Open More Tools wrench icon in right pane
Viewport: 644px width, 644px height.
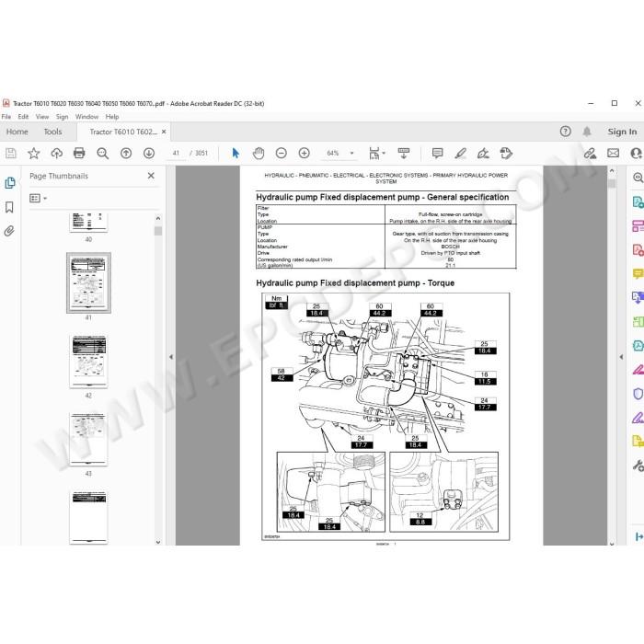tap(638, 466)
